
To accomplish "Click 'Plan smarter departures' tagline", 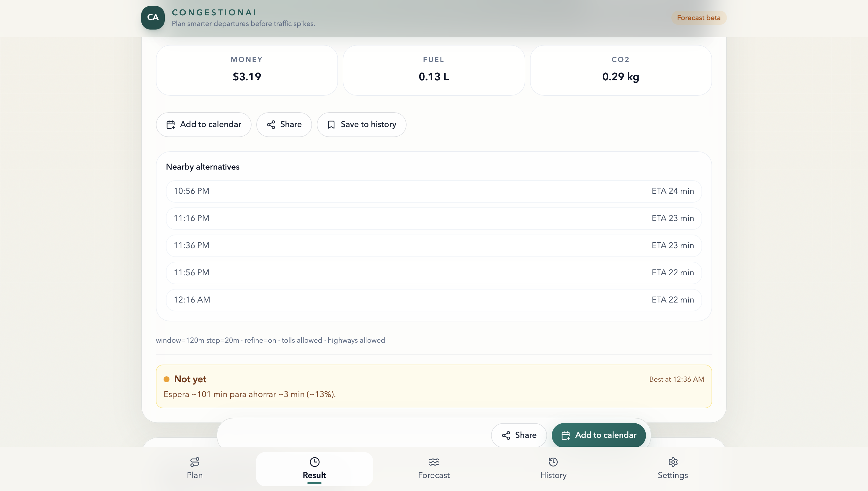I will pyautogui.click(x=243, y=24).
